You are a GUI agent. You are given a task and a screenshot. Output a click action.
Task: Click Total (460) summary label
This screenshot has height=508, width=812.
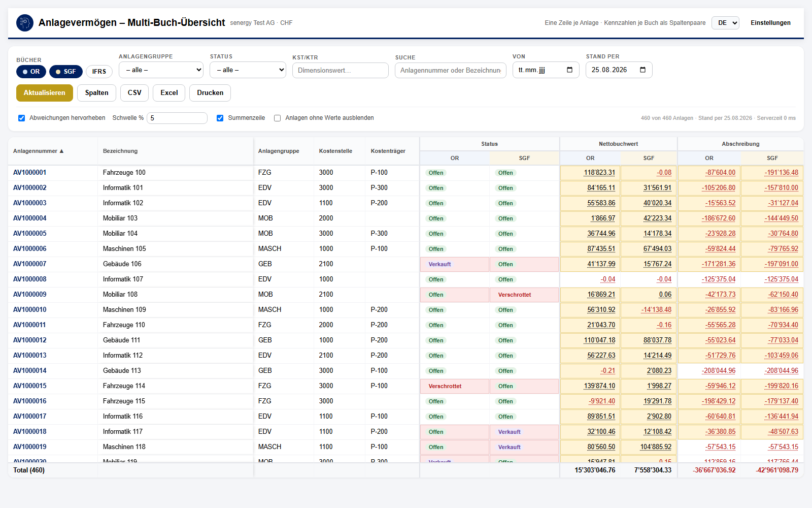[29, 470]
